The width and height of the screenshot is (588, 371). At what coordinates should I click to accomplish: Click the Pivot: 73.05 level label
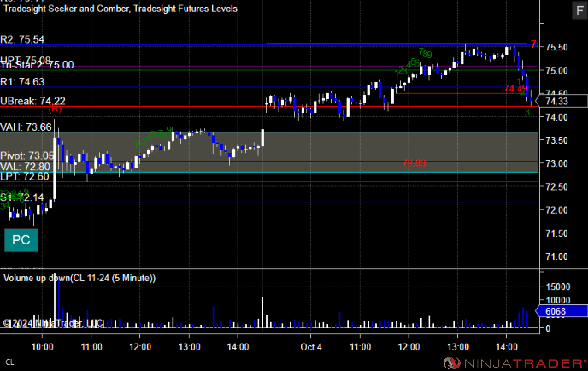27,156
